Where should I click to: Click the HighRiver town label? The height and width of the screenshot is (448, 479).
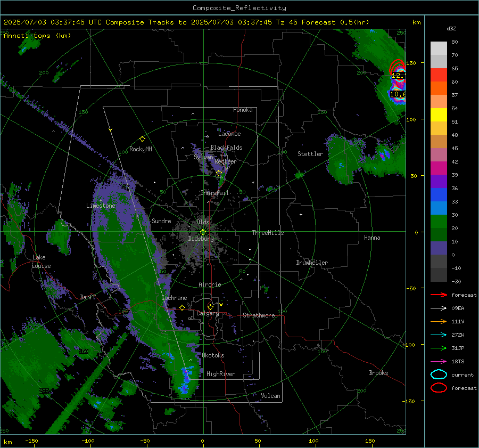(221, 374)
